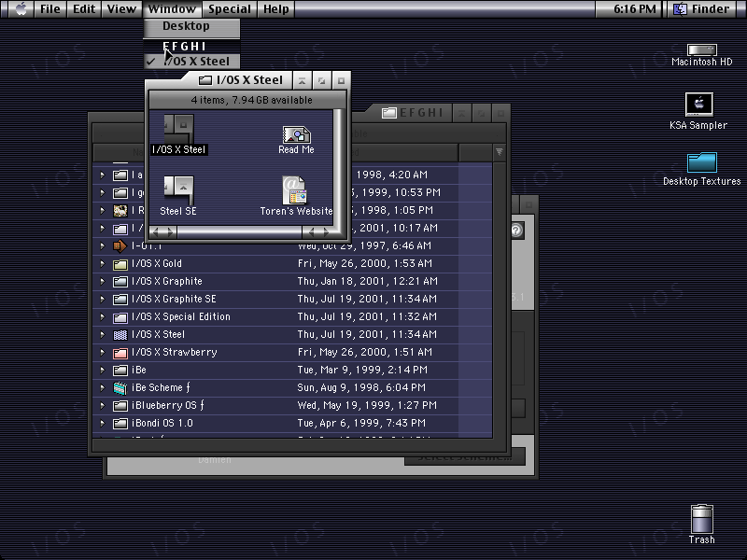Select I/OS X Steel scheme icon in Steel window
This screenshot has height=560, width=747.
(x=179, y=128)
